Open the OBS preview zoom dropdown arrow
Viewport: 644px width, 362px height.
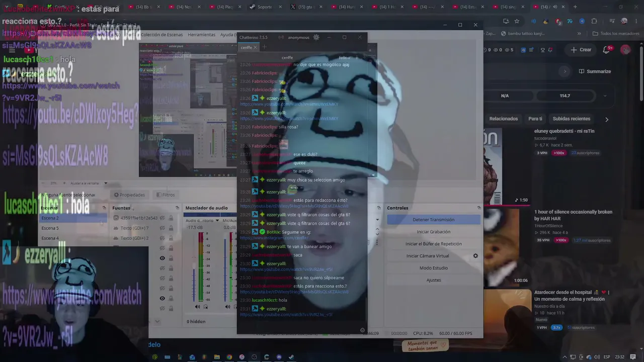click(x=106, y=184)
